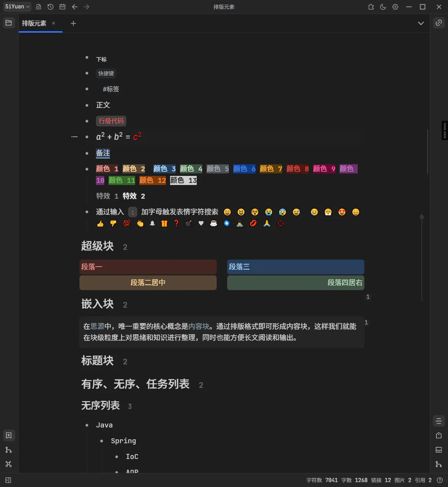Viewport: 448px width, 487px height.
Task: Open the document history icon
Action: click(x=50, y=7)
